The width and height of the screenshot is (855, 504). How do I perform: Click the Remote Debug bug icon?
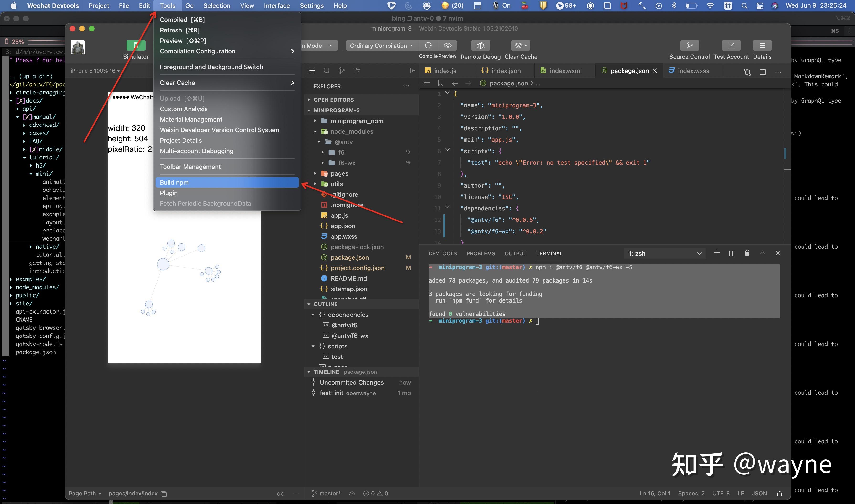click(480, 46)
